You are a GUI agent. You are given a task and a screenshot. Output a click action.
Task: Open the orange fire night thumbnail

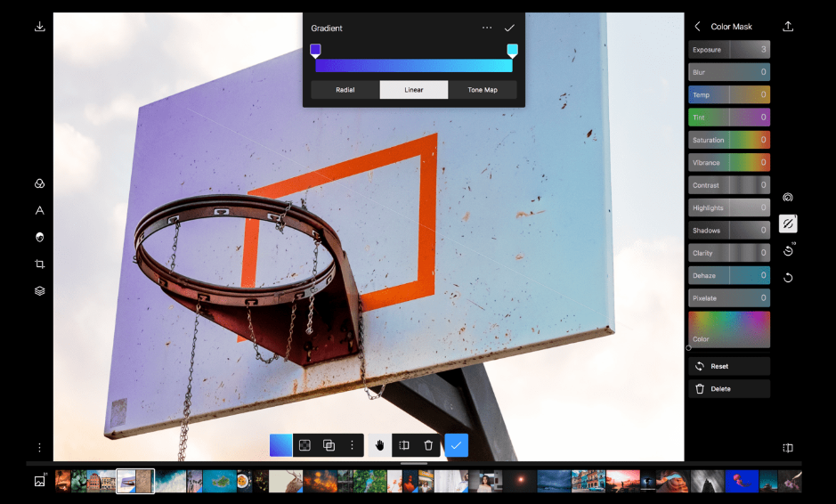(x=321, y=481)
